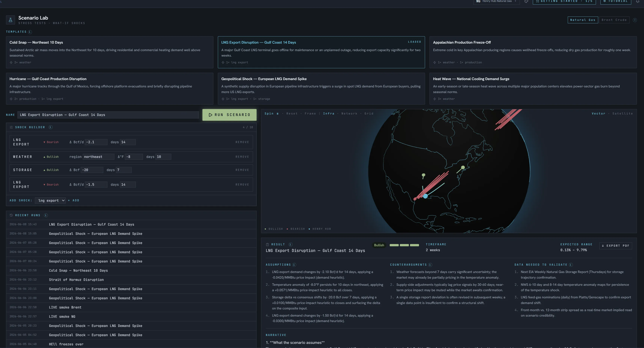Open recent run Cold Snap Northeast 10 Days

point(131,270)
